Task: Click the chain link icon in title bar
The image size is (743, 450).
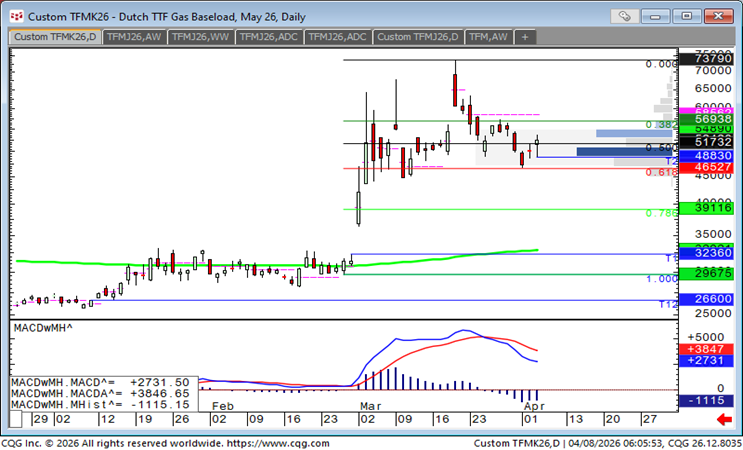Action: tap(626, 15)
